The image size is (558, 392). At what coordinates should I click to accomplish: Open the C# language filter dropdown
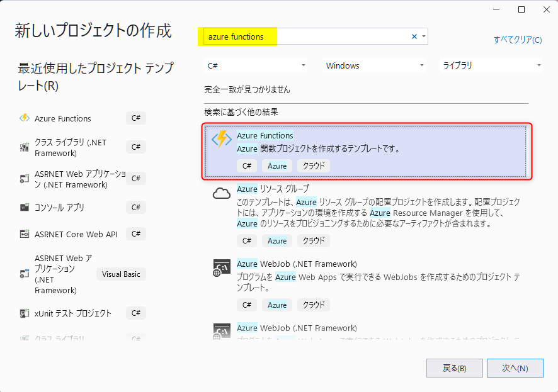click(256, 65)
